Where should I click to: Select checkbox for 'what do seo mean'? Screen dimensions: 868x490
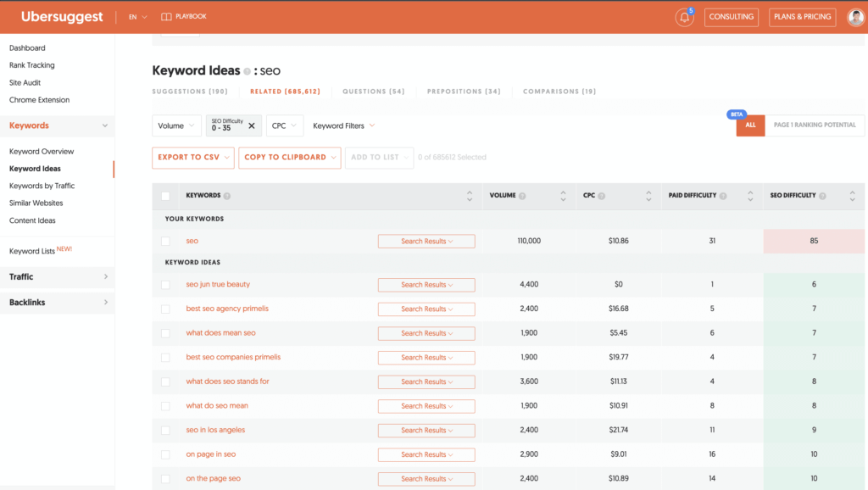165,406
